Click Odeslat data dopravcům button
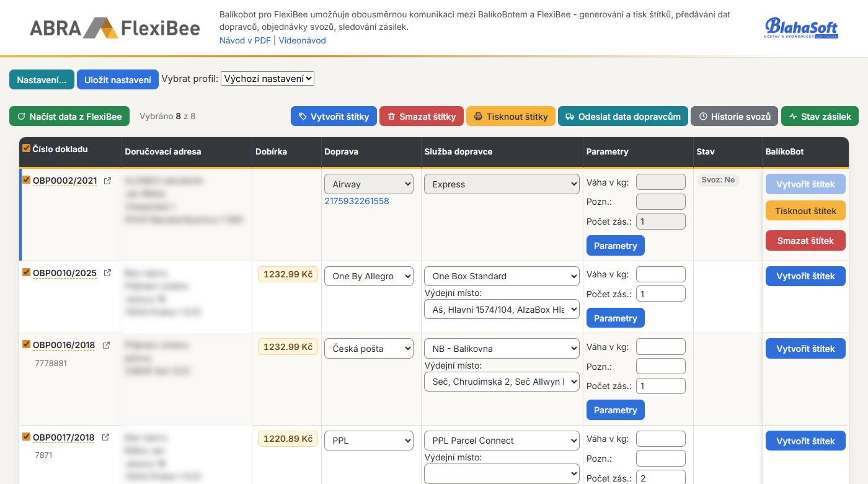 tap(623, 116)
